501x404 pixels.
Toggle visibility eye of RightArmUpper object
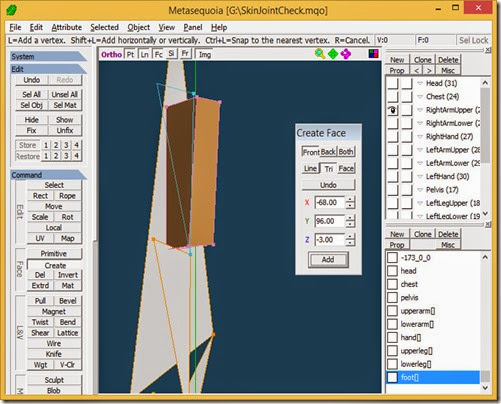click(393, 110)
